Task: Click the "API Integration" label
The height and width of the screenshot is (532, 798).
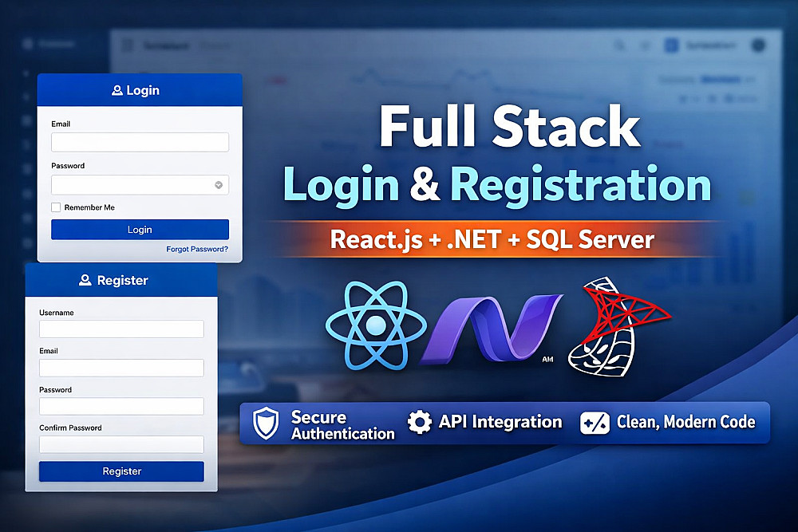Action: coord(500,422)
